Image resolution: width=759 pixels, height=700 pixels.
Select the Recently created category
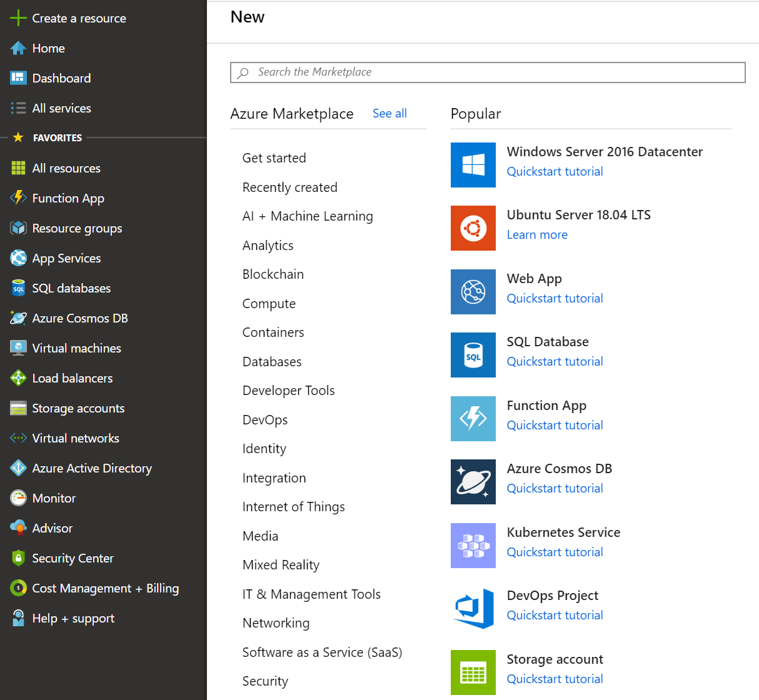click(x=289, y=187)
